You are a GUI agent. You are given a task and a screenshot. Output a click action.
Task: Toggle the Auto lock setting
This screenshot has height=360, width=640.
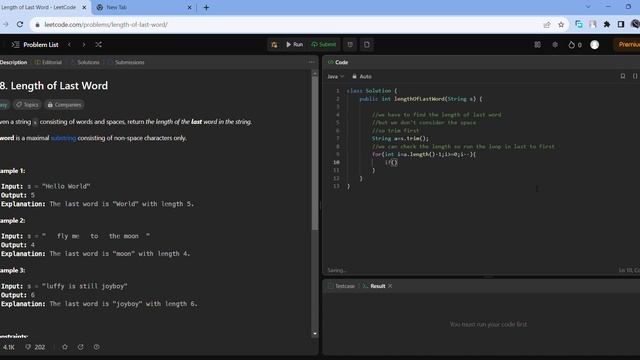(x=362, y=76)
